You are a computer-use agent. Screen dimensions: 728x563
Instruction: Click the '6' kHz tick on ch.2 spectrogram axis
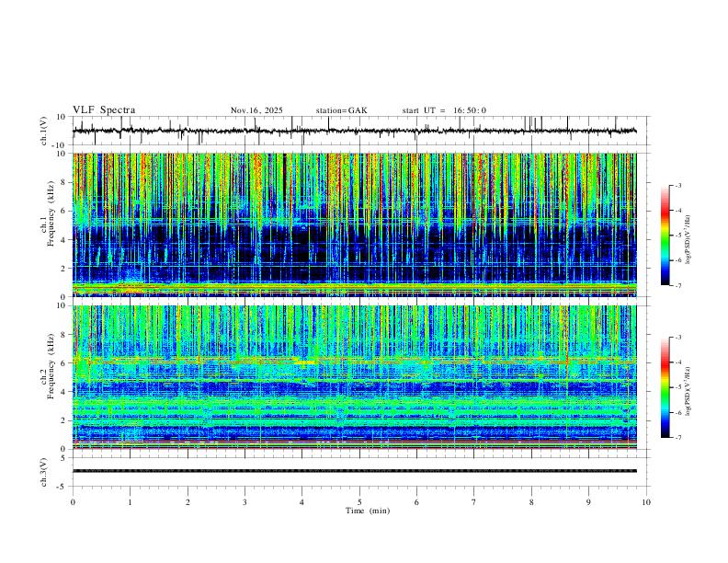coord(64,362)
